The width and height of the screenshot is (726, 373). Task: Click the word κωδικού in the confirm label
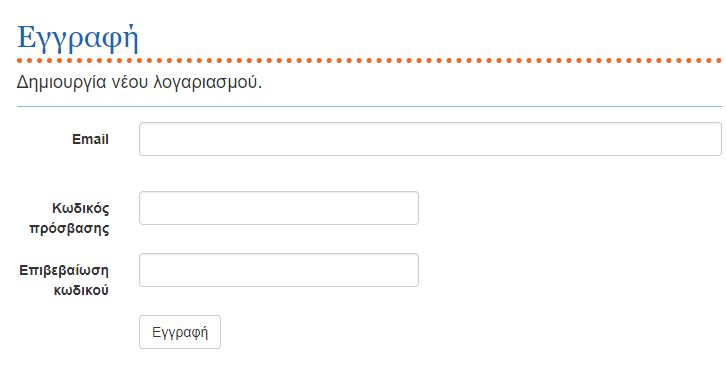(x=81, y=291)
